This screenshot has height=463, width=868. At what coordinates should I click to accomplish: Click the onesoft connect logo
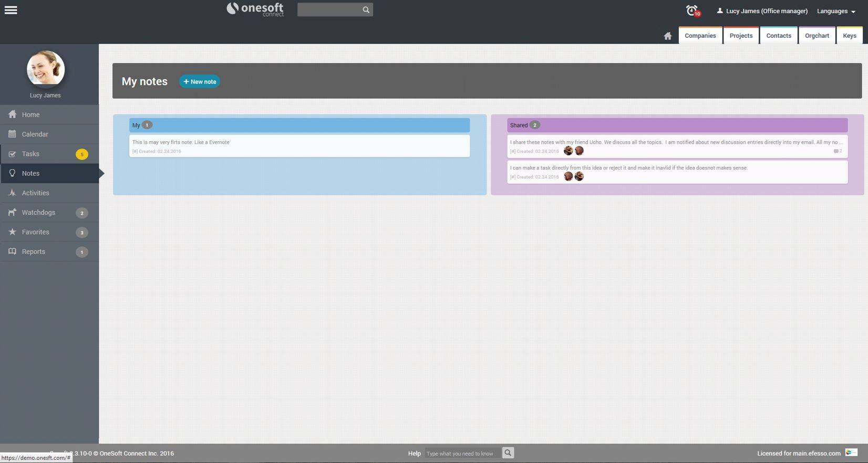(x=255, y=9)
